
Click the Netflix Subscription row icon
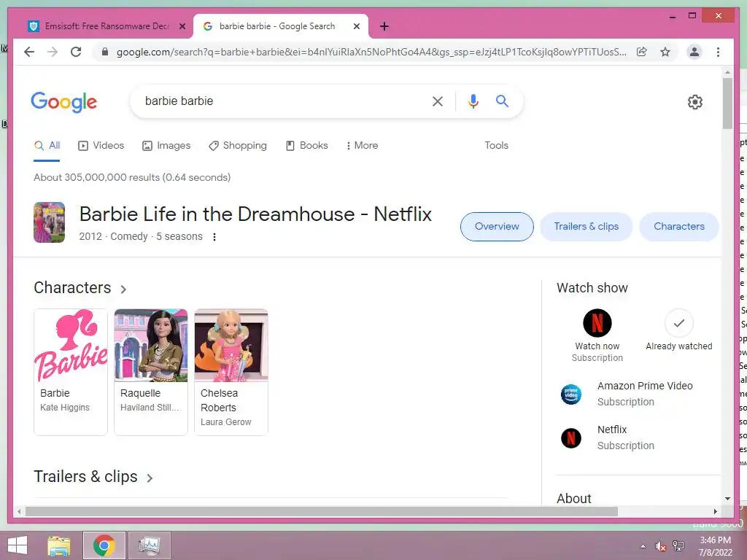[x=570, y=438]
